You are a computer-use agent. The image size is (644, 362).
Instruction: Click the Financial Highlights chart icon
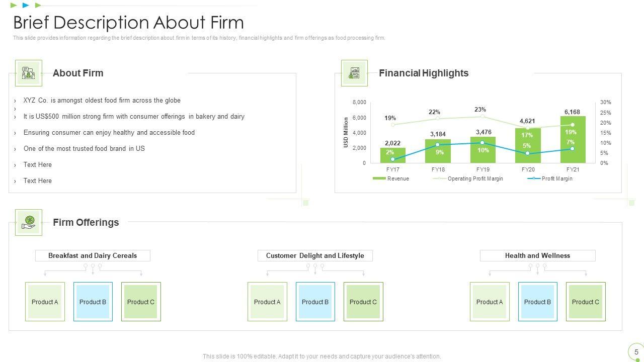coord(354,73)
